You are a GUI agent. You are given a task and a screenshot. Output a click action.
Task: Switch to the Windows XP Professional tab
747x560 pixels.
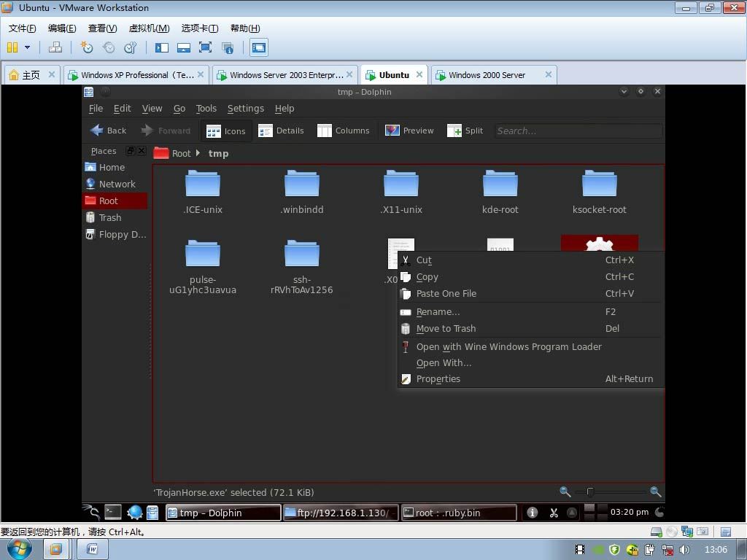tap(137, 75)
